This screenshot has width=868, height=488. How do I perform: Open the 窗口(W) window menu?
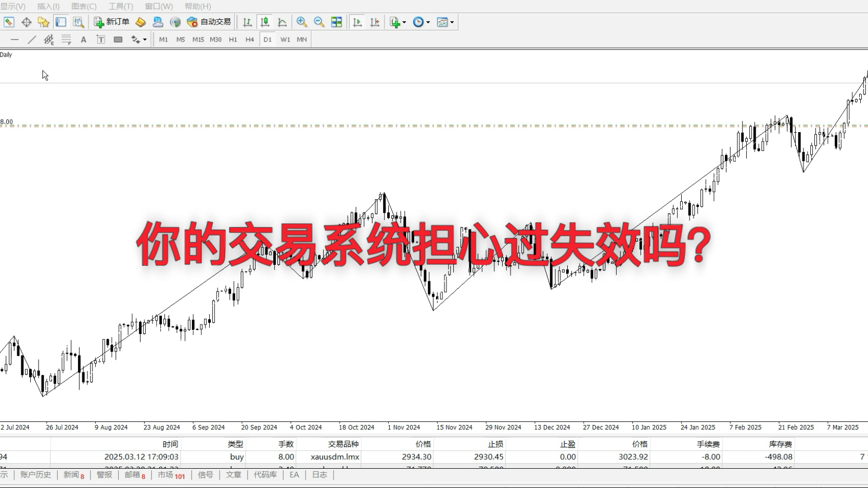159,6
